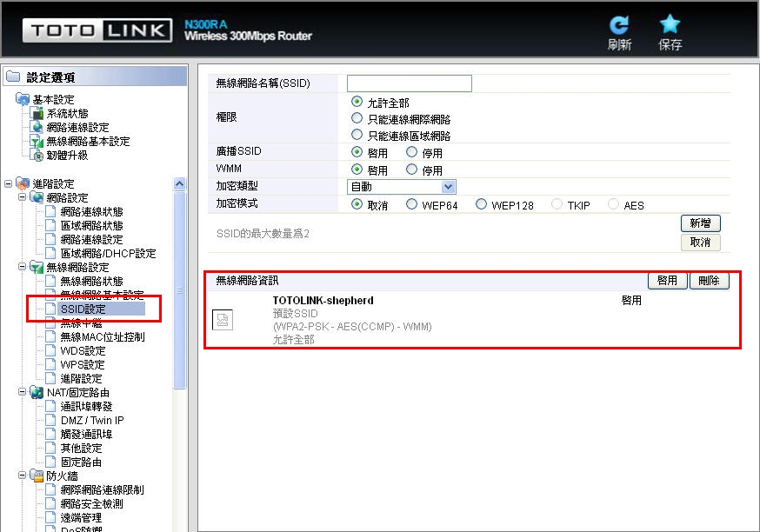
Task: Collapse the 防火牆 tree node
Action: pyautogui.click(x=23, y=475)
